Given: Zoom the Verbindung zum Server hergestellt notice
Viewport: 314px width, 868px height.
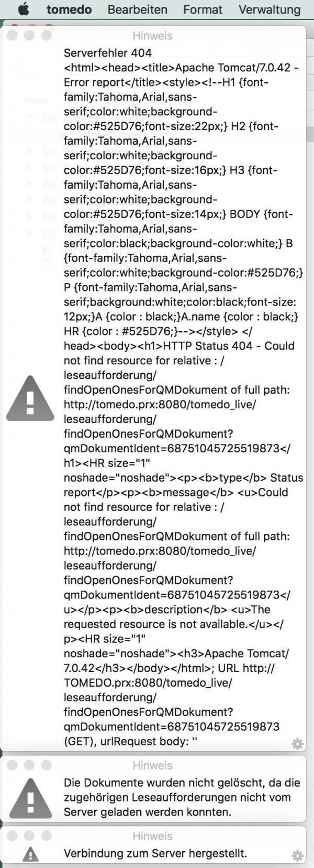Looking at the screenshot, I should (x=47, y=836).
